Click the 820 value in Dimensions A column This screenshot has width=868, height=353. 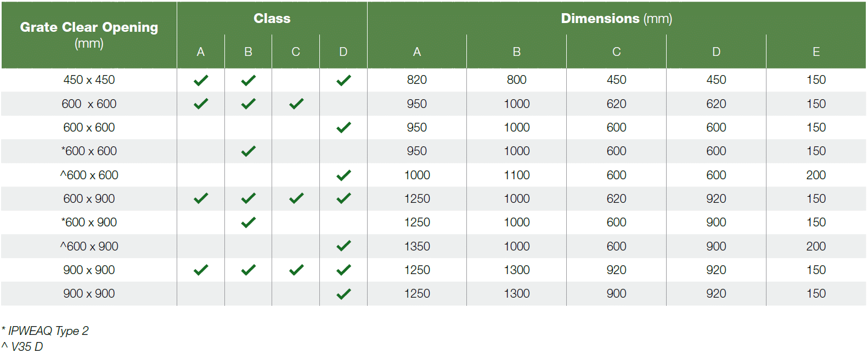coord(417,80)
